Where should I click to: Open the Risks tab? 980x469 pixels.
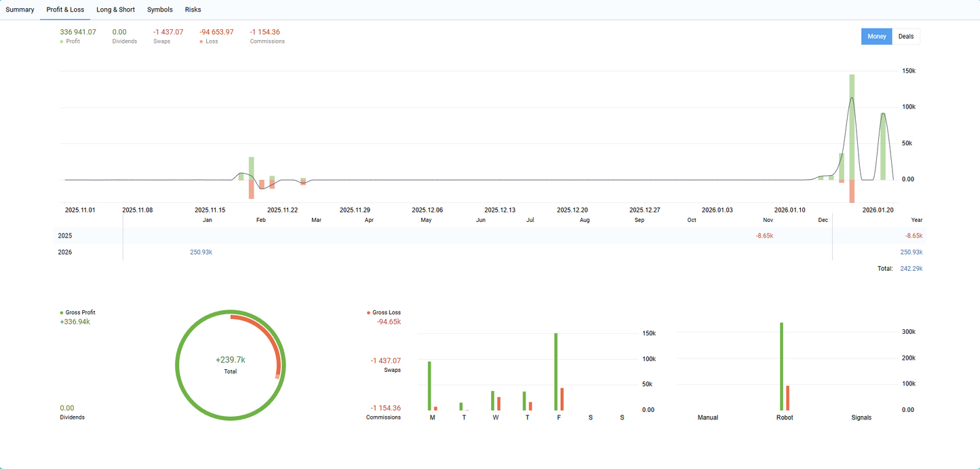click(193, 10)
